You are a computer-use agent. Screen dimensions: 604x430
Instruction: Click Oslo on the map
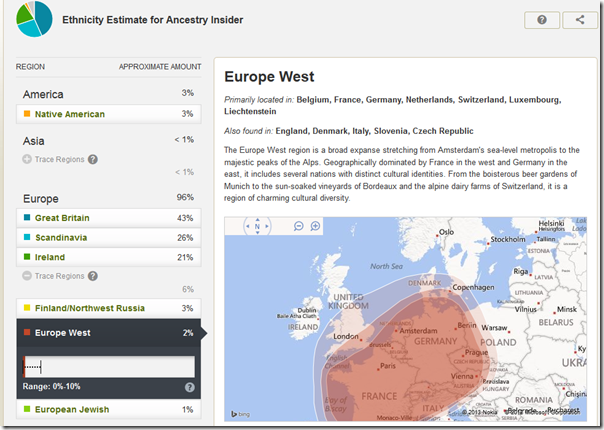[x=446, y=232]
